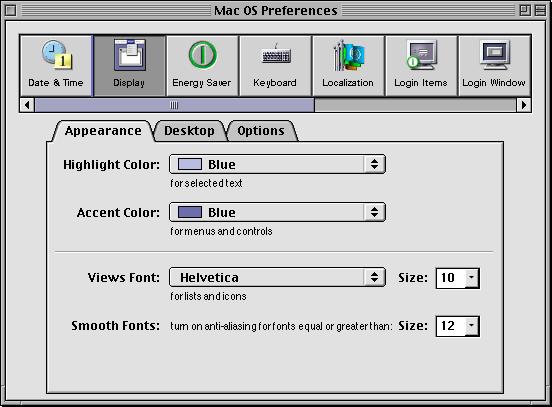The height and width of the screenshot is (407, 552).
Task: Click the right scroll arrow under icons
Action: point(523,105)
